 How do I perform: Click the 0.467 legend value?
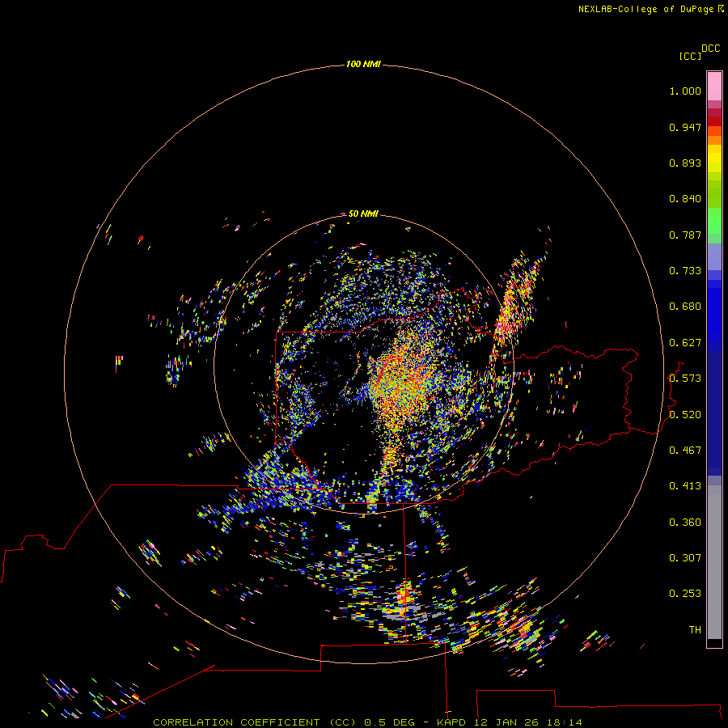[x=685, y=451]
